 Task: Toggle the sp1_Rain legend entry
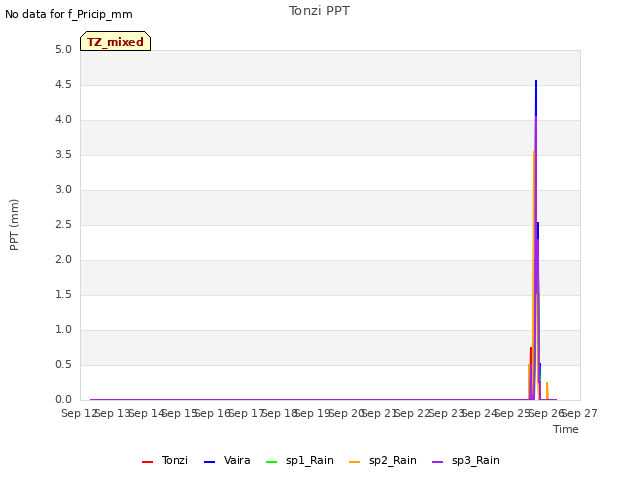tap(300, 460)
